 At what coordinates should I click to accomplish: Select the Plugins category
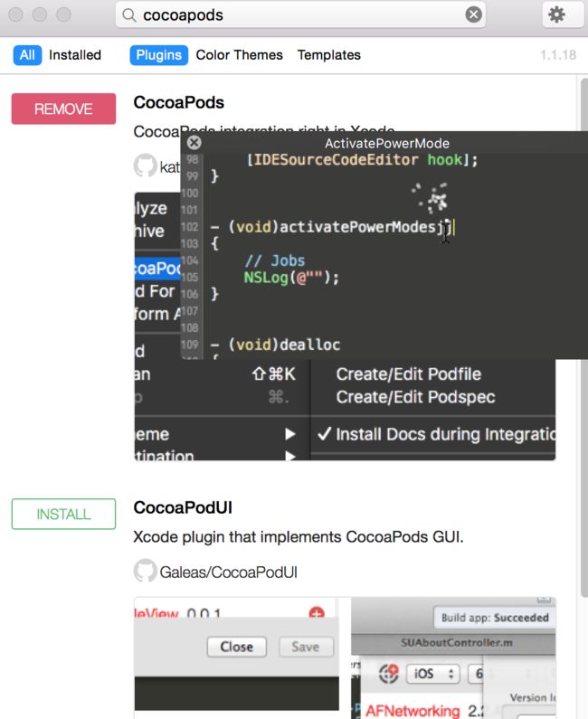tap(158, 55)
